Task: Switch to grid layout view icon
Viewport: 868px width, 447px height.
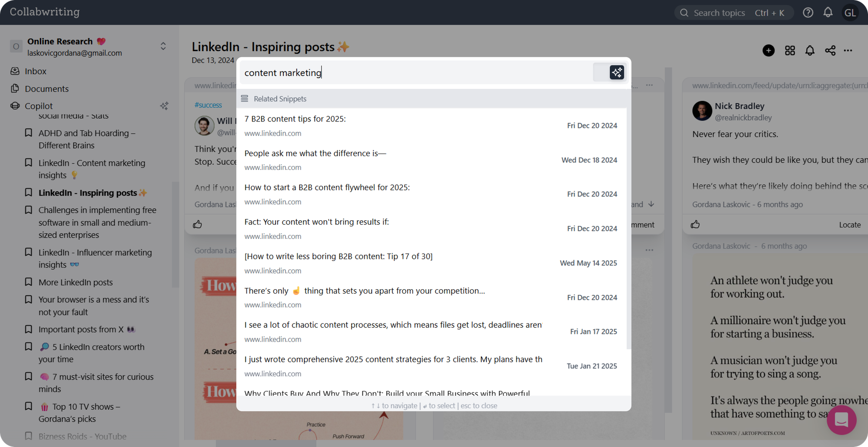Action: pyautogui.click(x=790, y=51)
